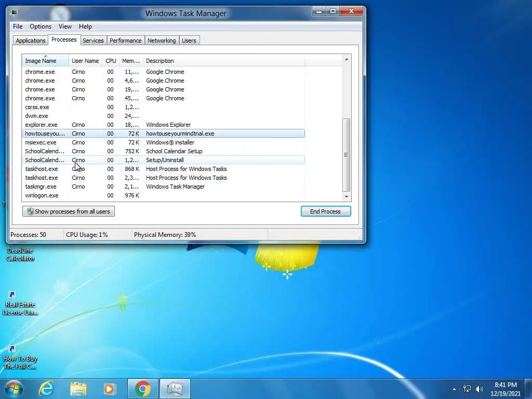Click Windows® installer description cell
The width and height of the screenshot is (532, 399).
pos(170,142)
